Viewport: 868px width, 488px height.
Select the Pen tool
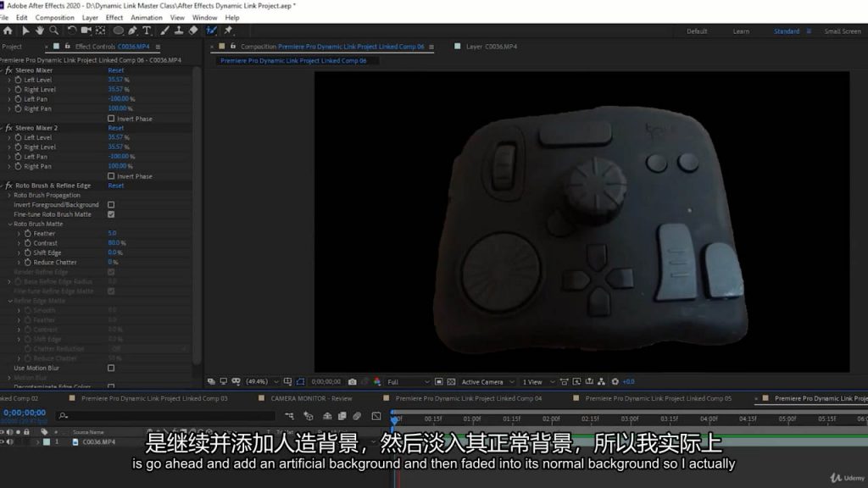133,31
